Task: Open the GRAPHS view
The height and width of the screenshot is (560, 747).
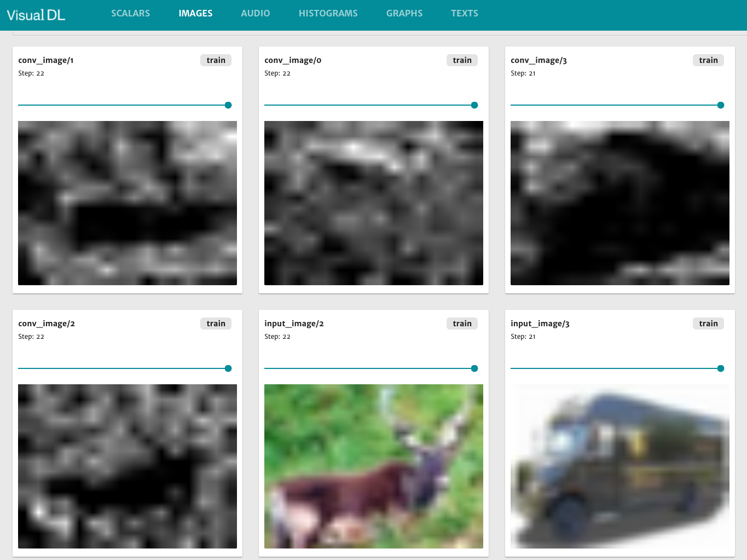Action: pos(404,13)
